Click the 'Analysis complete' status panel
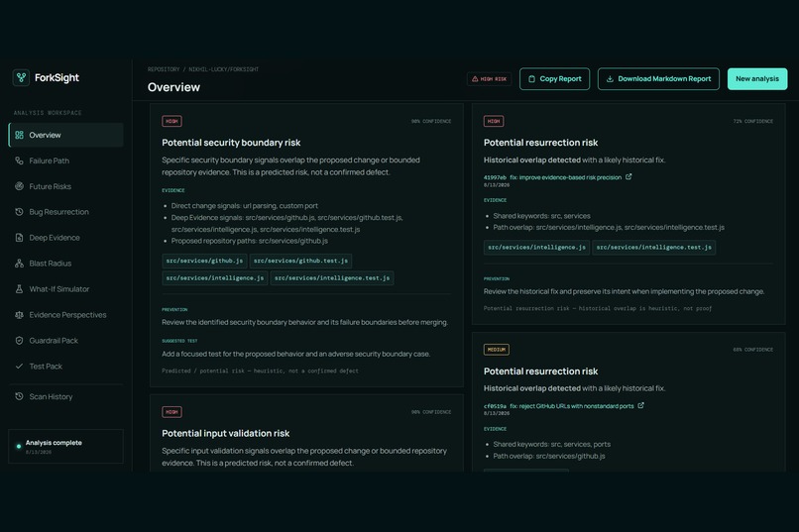Screen dimensions: 799x532 [x=65, y=447]
